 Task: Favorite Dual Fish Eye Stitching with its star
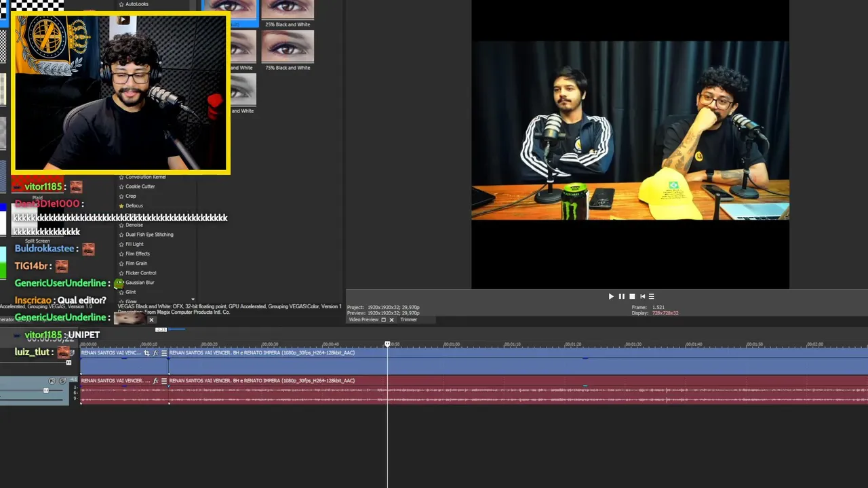(x=121, y=235)
